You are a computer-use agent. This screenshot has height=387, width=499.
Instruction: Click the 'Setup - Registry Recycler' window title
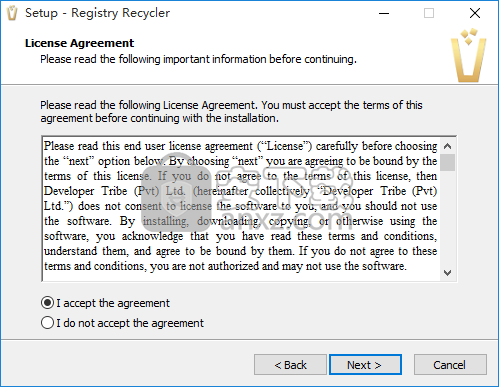click(x=97, y=13)
